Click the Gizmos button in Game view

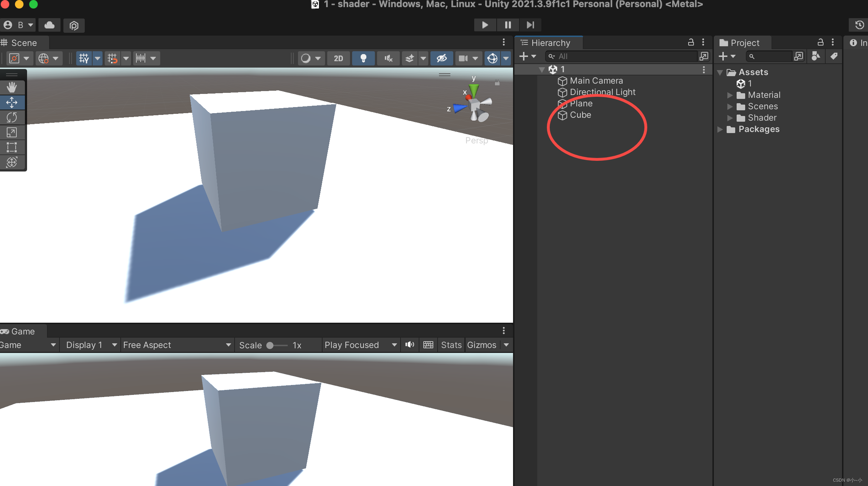[x=482, y=345]
